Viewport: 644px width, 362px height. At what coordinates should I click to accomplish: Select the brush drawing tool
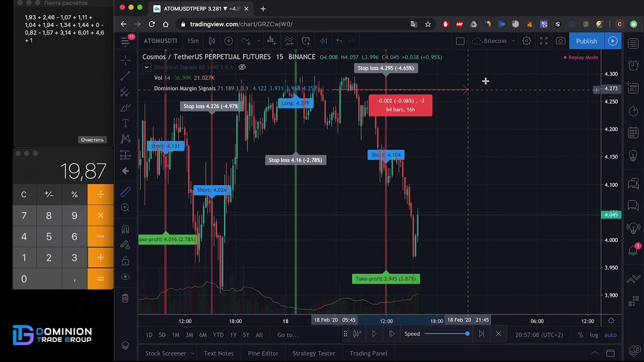[x=125, y=108]
